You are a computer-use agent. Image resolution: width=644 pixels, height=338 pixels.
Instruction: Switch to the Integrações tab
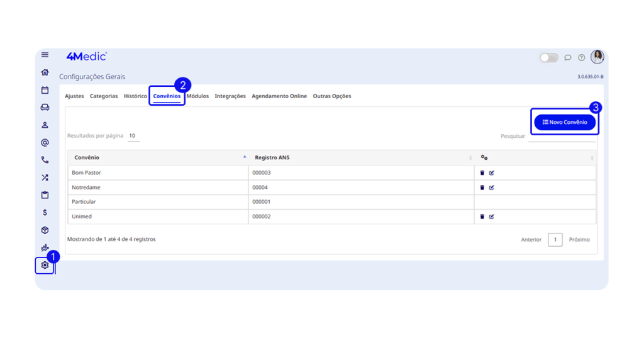[x=230, y=96]
